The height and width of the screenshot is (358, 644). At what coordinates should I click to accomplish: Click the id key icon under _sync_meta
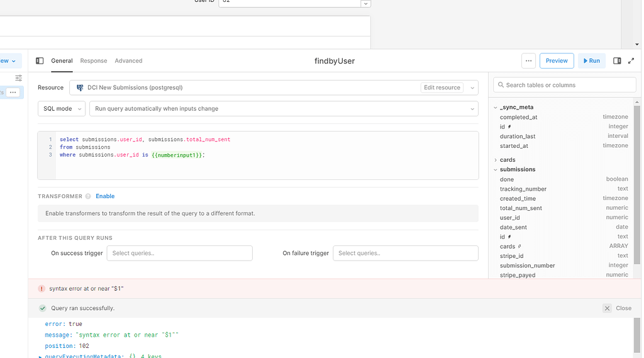pos(509,126)
